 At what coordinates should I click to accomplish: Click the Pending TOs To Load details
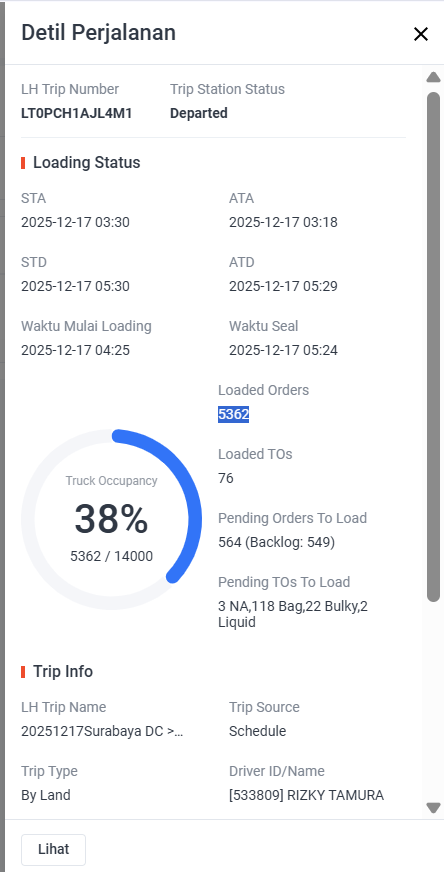coord(293,614)
